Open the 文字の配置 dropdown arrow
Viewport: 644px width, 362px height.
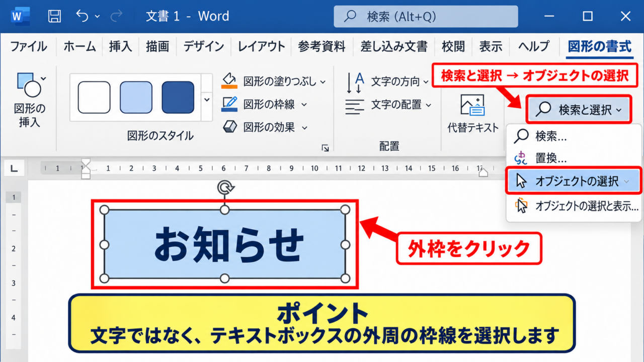pos(429,105)
